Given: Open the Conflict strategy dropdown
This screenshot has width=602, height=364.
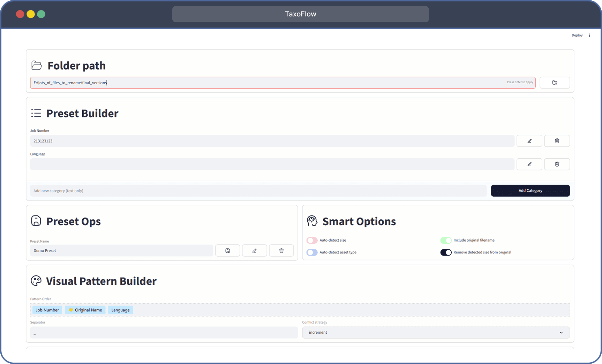Looking at the screenshot, I should [436, 332].
